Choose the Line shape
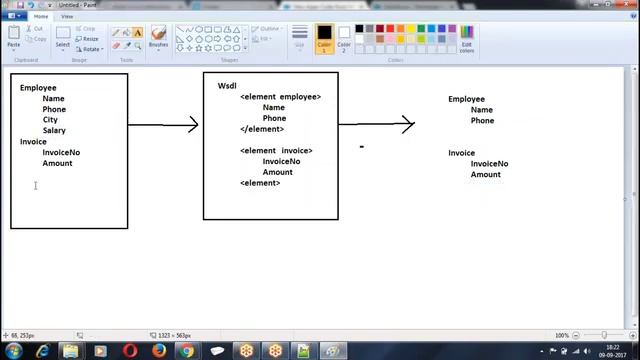This screenshot has height=360, width=640. click(x=180, y=30)
